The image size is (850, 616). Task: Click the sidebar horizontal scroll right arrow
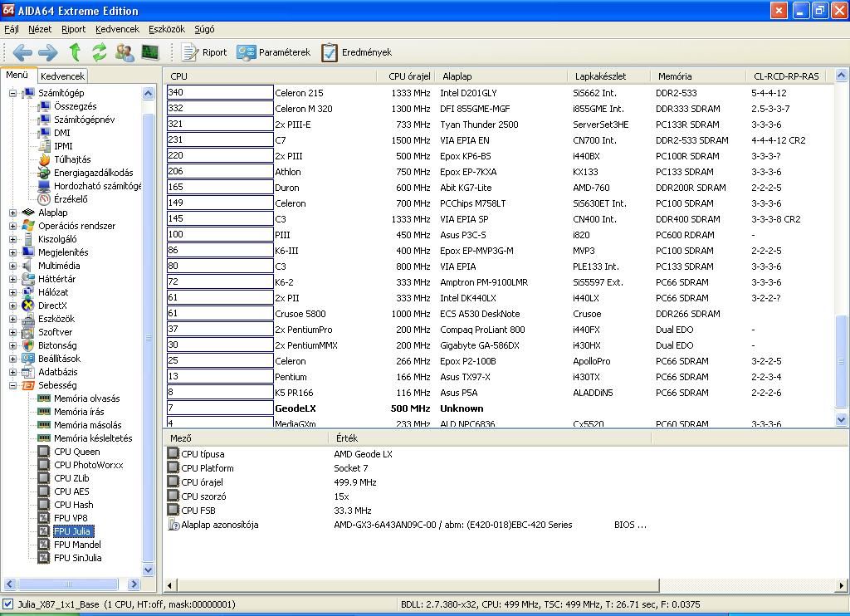click(x=134, y=584)
